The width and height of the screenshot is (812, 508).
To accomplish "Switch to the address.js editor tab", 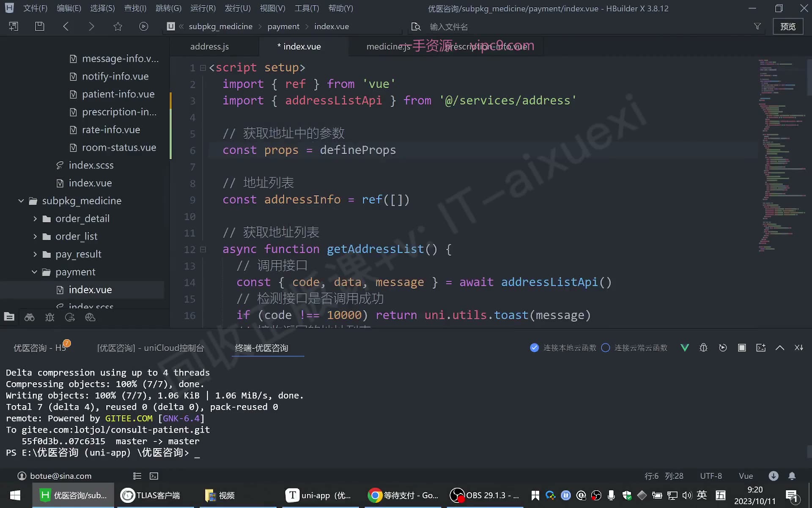I will (x=209, y=47).
